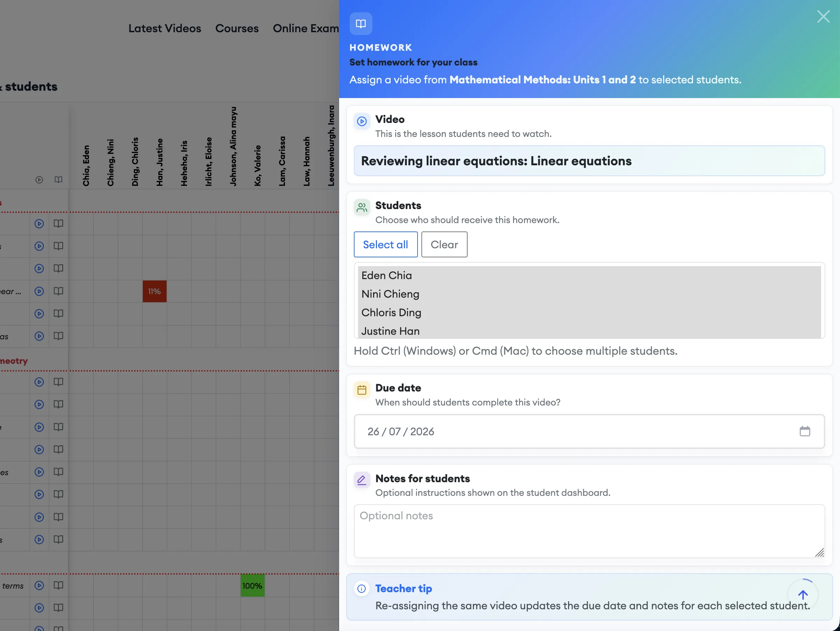840x631 pixels.
Task: Click homework book icon in the 'es' row
Action: 58,472
